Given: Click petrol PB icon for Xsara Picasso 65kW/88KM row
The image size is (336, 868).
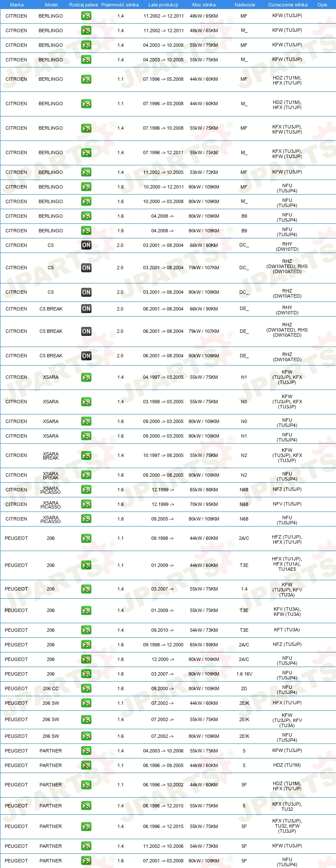Looking at the screenshot, I should click(x=86, y=490).
